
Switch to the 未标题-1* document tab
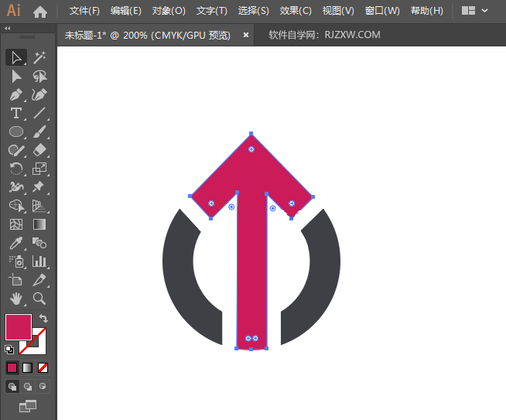tap(148, 35)
